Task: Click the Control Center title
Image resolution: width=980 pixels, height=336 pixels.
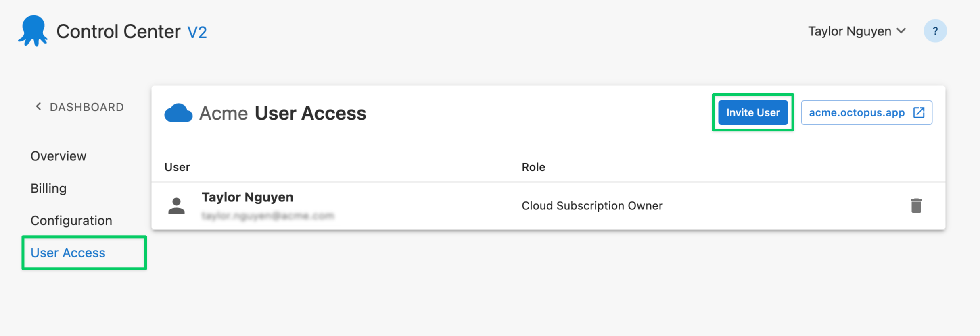Action: [118, 31]
